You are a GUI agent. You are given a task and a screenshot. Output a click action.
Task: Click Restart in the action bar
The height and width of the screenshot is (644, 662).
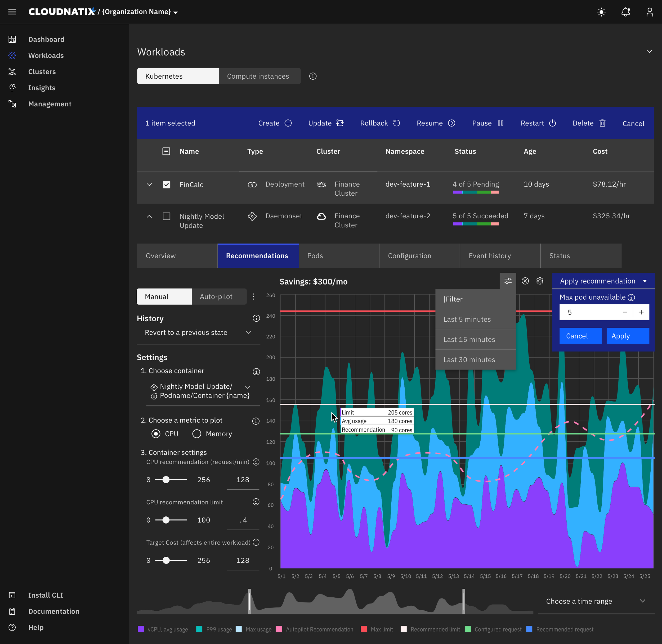click(x=538, y=123)
